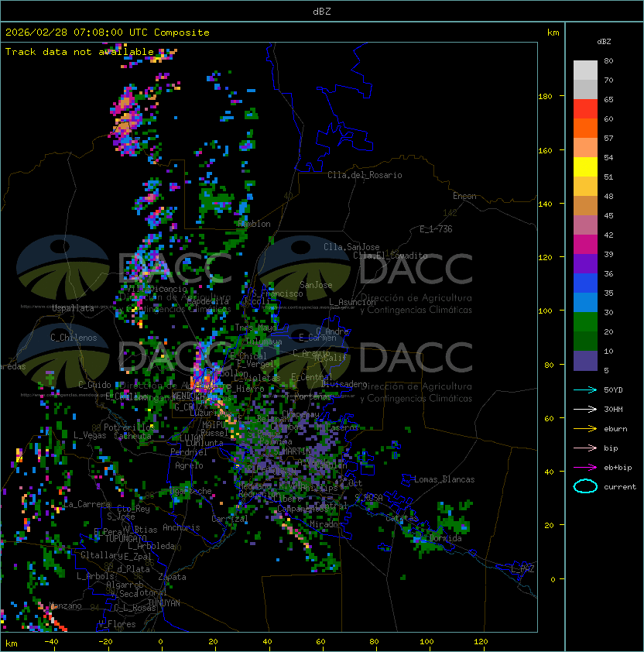Select the red 65-60 dBZ color band
The image size is (644, 652).
(x=585, y=109)
